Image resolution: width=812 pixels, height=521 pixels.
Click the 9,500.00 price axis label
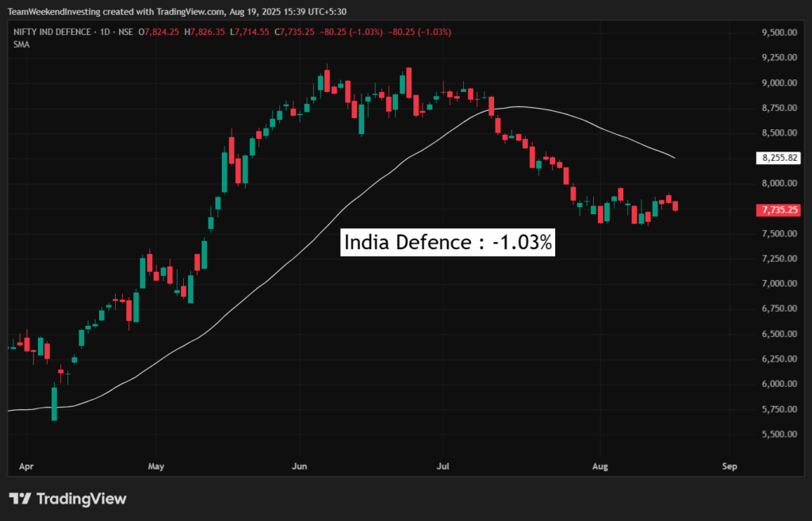click(779, 32)
